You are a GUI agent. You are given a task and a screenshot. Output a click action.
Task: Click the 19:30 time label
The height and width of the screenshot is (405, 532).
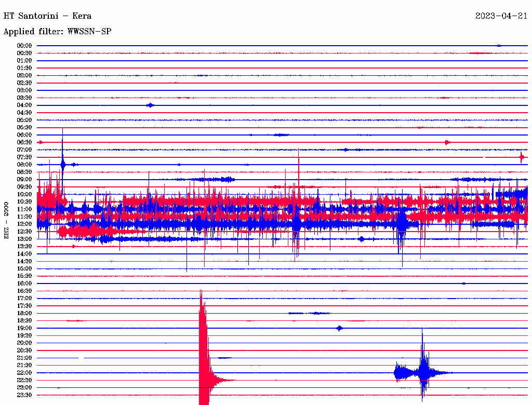point(24,335)
